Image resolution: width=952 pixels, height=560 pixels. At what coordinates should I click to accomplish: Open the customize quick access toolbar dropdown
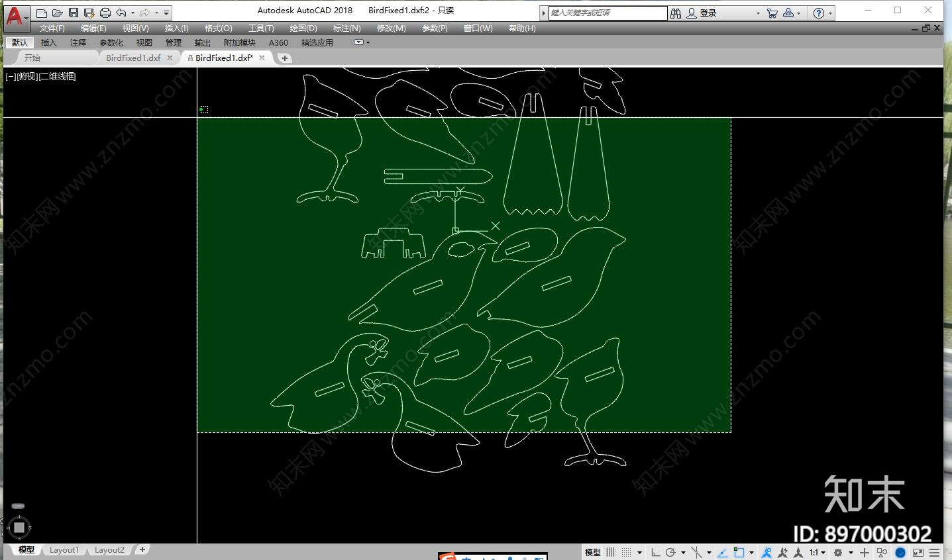coord(166,13)
